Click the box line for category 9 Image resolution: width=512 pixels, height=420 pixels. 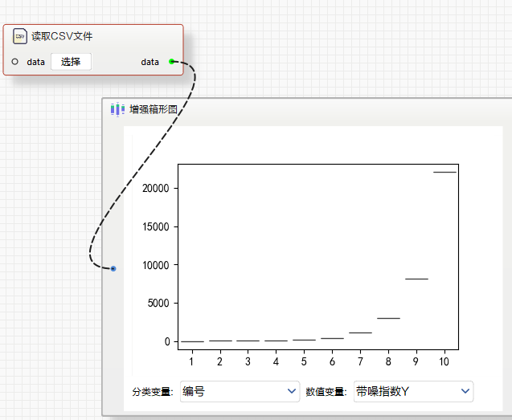click(x=416, y=279)
